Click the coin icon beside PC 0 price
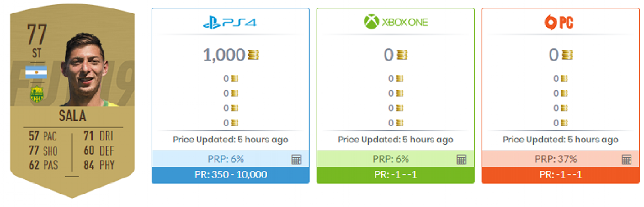This screenshot has width=644, height=207. pos(567,55)
